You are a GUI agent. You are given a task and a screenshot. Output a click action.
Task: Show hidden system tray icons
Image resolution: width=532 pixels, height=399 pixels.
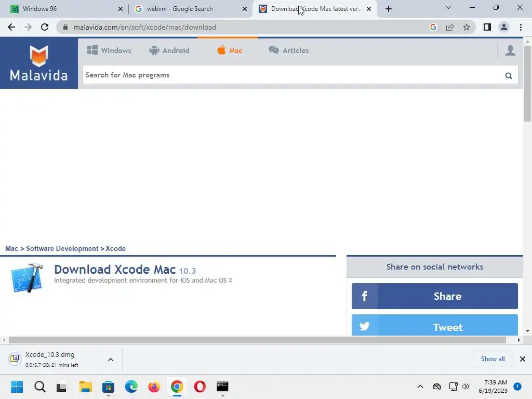pos(420,387)
